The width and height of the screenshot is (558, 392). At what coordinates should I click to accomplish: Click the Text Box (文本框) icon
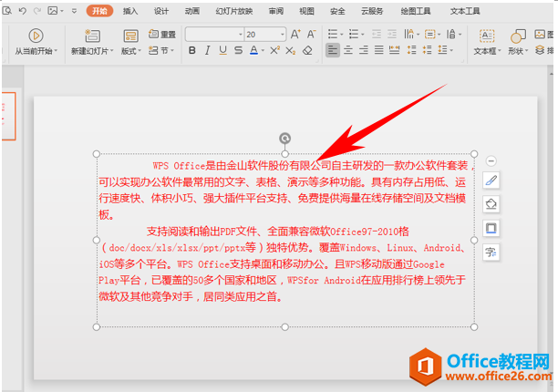click(x=487, y=36)
